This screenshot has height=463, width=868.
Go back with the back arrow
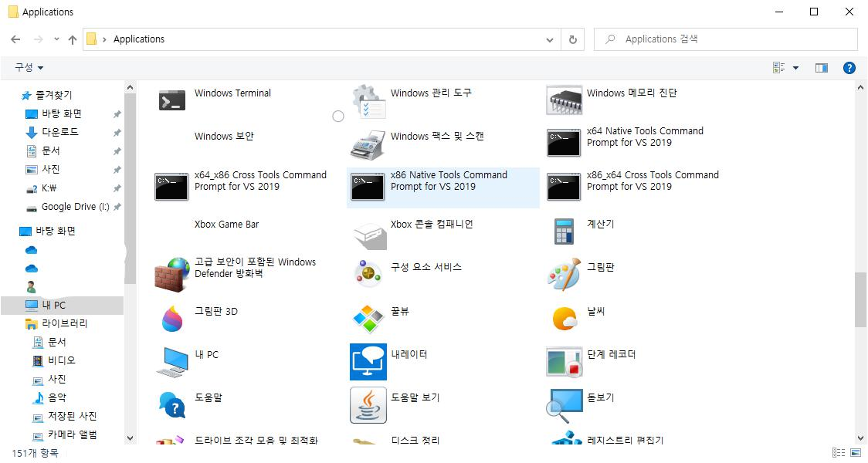tap(15, 39)
